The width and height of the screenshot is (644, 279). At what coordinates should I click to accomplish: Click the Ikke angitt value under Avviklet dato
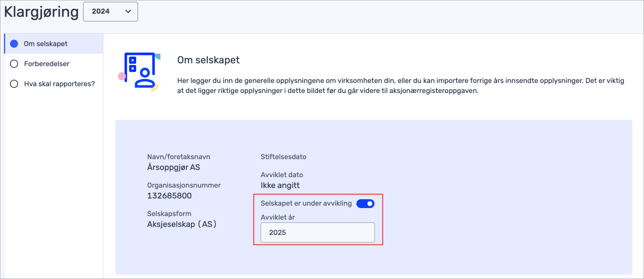point(280,186)
